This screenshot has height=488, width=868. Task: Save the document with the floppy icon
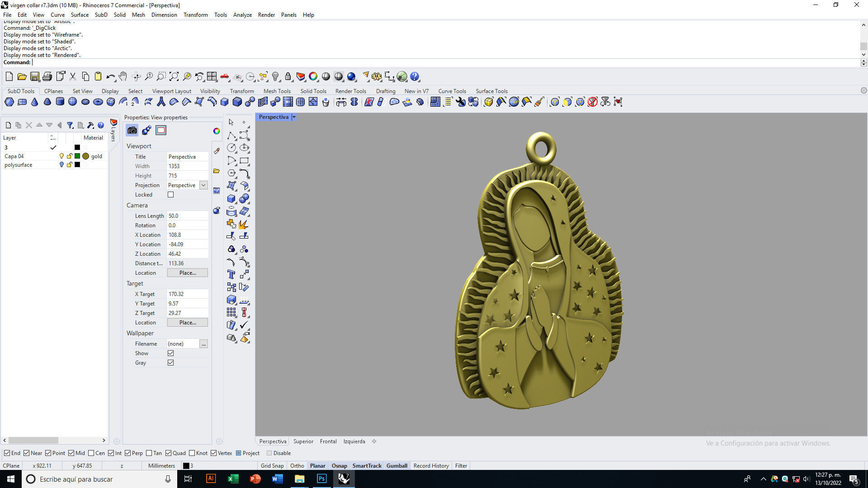34,77
